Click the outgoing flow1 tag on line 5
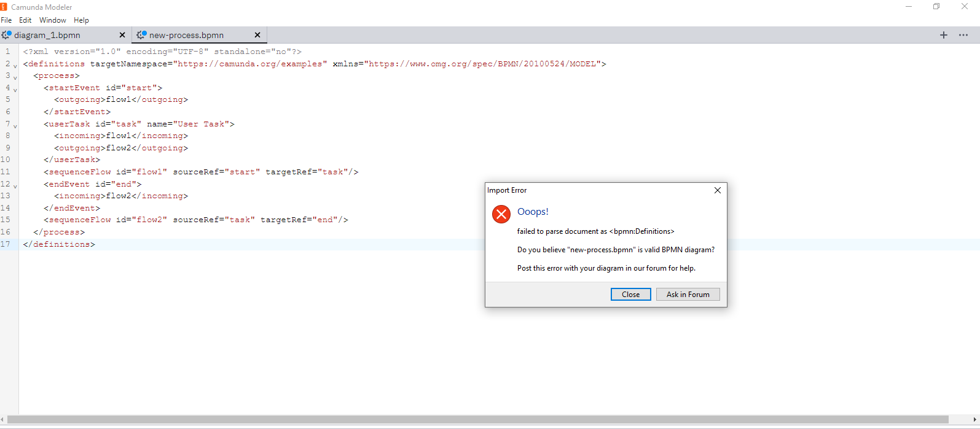 point(121,99)
